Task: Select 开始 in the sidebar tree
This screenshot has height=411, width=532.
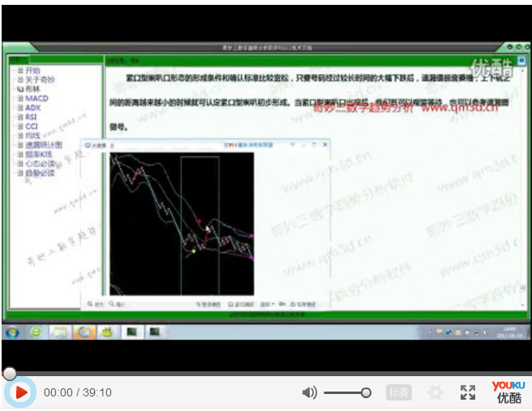Action: [x=32, y=71]
